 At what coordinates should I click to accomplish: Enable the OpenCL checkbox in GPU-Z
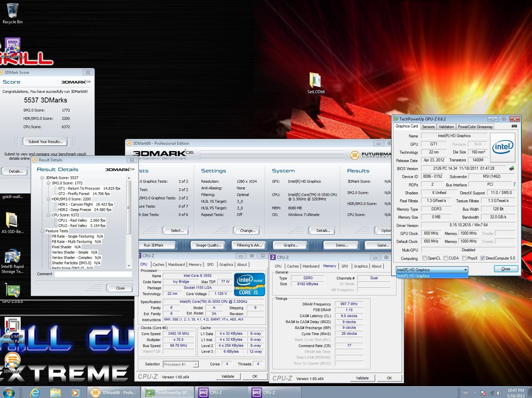(x=424, y=258)
